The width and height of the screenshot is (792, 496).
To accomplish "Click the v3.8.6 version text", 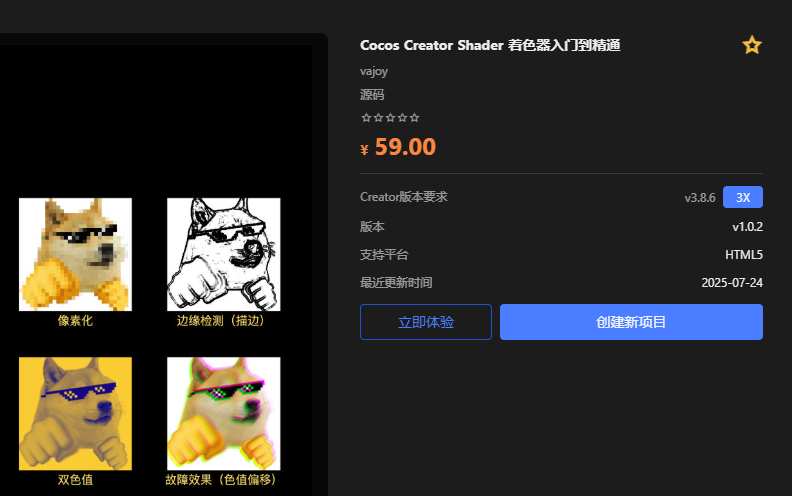I will [x=700, y=197].
